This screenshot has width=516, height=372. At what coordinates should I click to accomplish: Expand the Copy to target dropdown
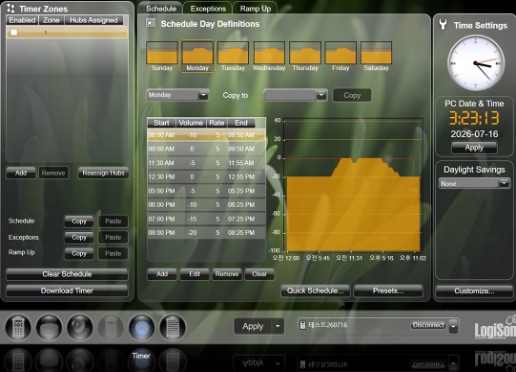click(x=295, y=95)
